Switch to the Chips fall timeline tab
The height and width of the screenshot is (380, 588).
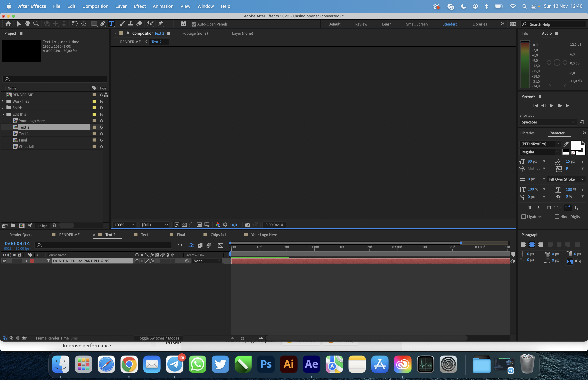click(x=218, y=235)
